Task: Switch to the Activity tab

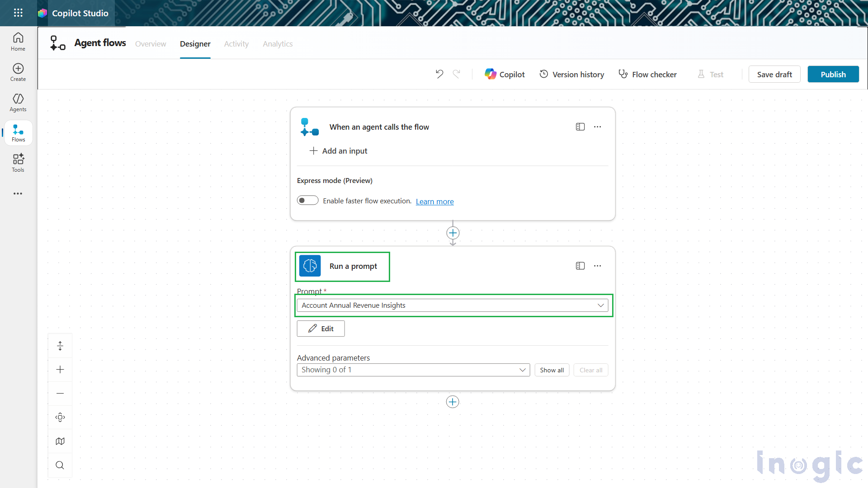Action: pos(236,44)
